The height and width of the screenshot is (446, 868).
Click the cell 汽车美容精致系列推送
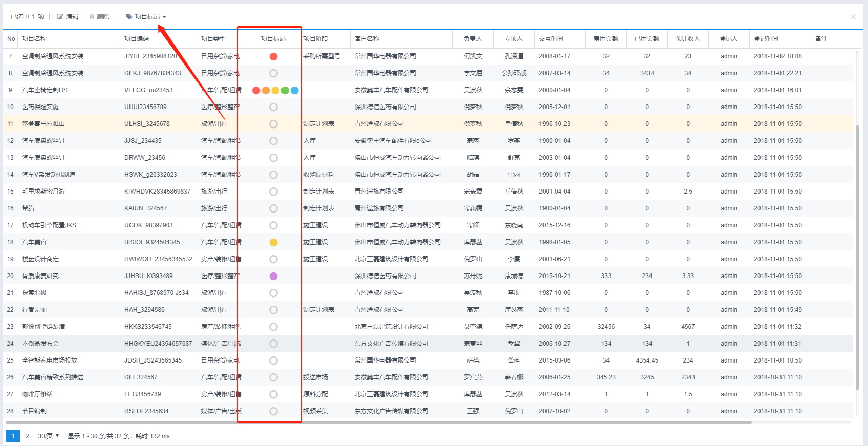(53, 377)
